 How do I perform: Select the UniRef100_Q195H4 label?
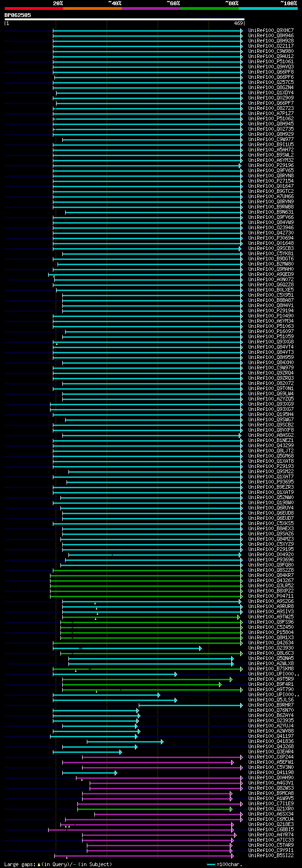[271, 414]
